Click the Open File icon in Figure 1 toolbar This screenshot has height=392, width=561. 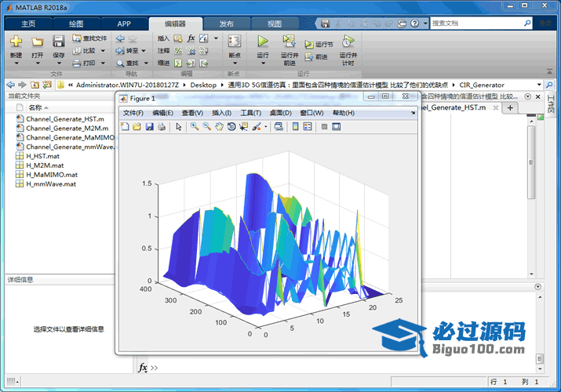[x=137, y=126]
